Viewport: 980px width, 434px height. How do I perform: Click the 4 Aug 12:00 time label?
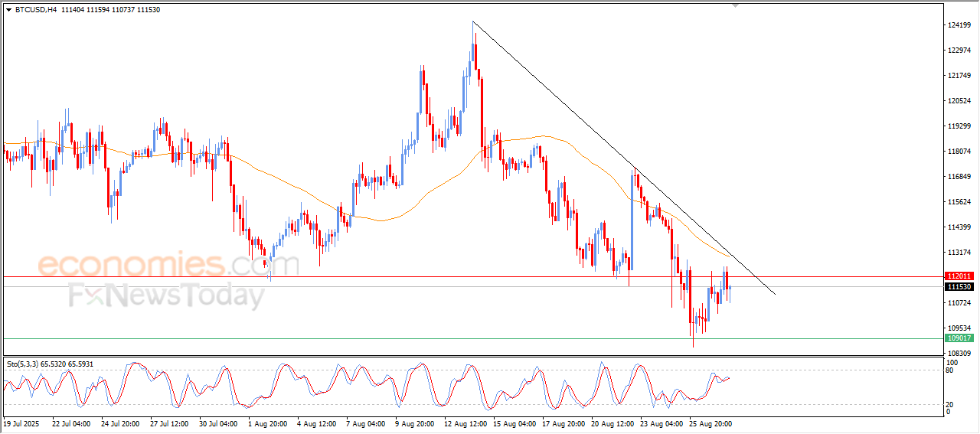pos(316,423)
